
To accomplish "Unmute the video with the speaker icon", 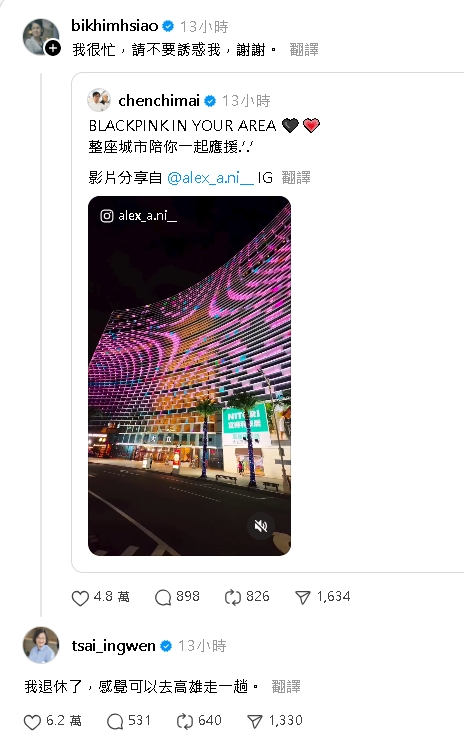I will [261, 526].
